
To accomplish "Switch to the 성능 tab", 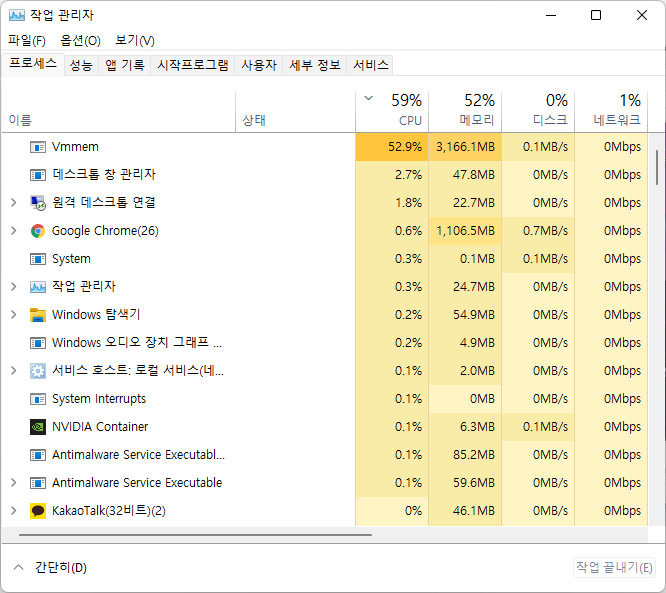I will pos(81,65).
